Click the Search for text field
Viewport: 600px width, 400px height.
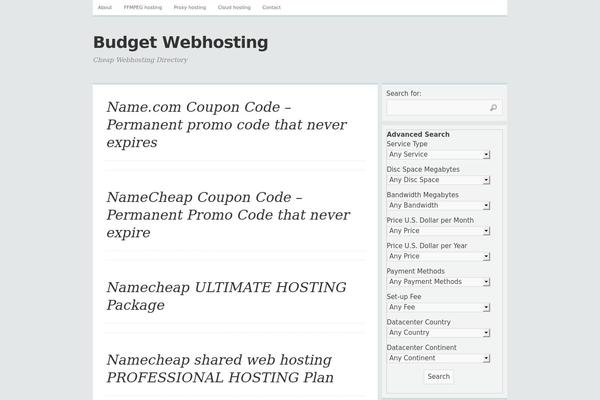coord(444,108)
